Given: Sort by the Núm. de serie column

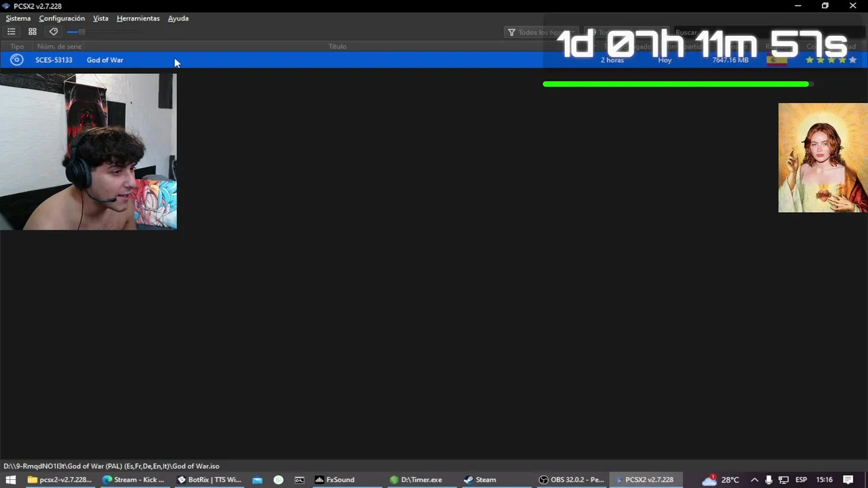Looking at the screenshot, I should point(59,46).
